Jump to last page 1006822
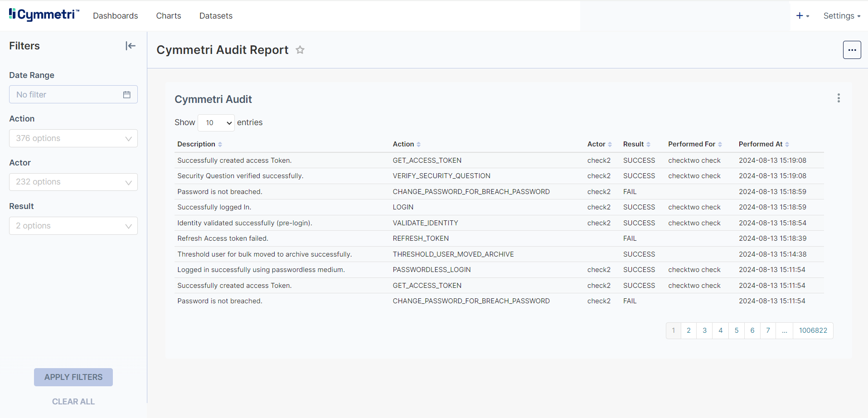 813,331
